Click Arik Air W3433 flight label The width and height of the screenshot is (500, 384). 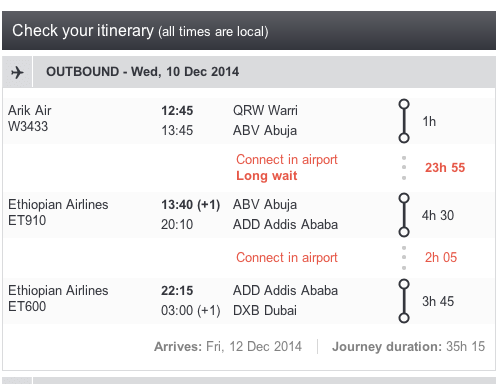(x=29, y=118)
